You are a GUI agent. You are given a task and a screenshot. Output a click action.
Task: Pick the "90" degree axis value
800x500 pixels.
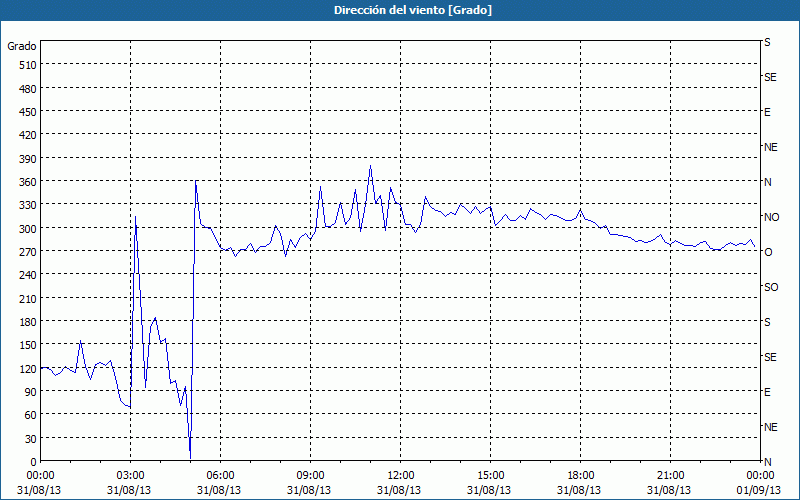[31, 392]
